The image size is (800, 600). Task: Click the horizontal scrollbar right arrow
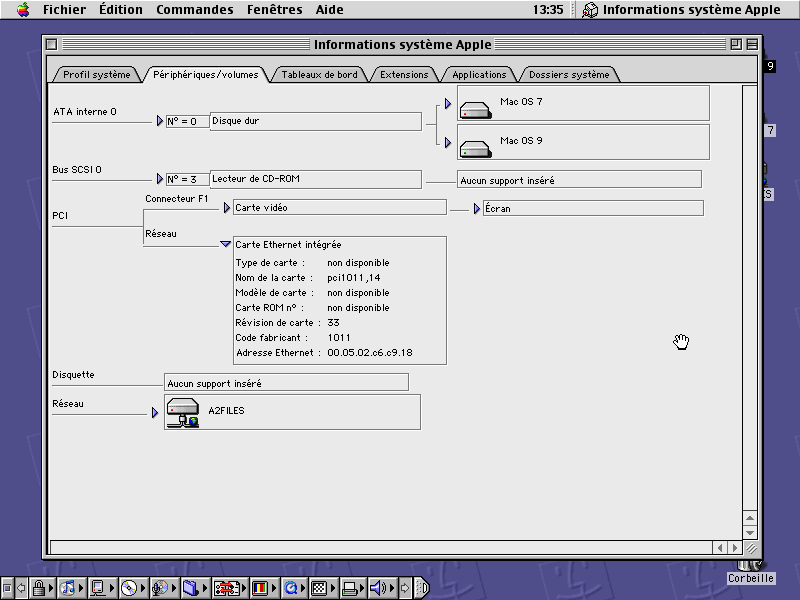[735, 547]
